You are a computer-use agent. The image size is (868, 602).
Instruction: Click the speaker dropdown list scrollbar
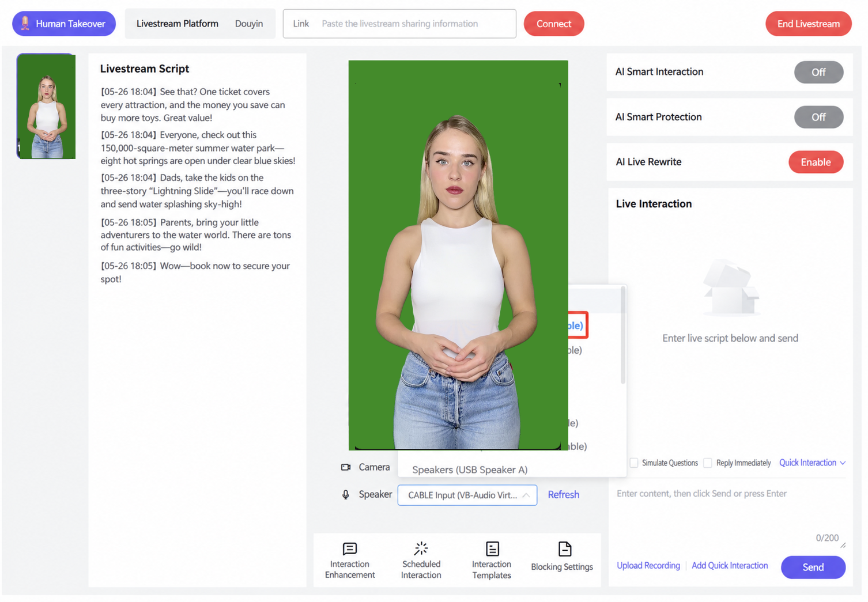pyautogui.click(x=622, y=335)
